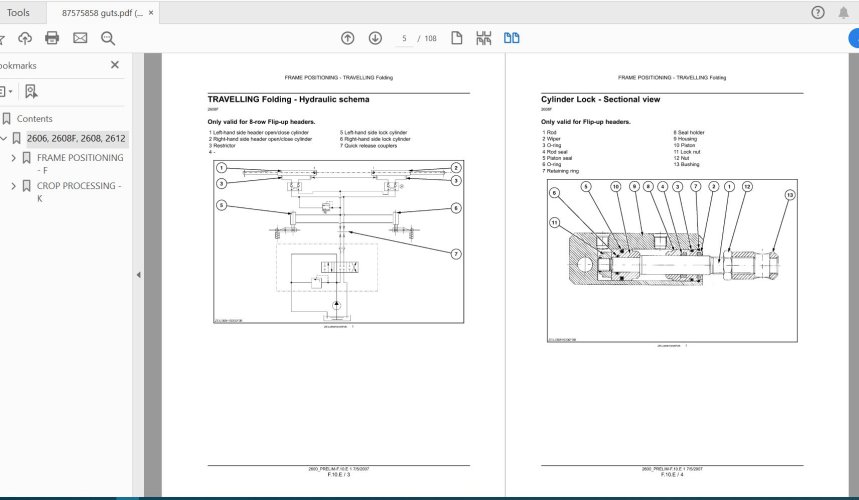
Task: Click the find current bookmark icon
Action: (31, 91)
